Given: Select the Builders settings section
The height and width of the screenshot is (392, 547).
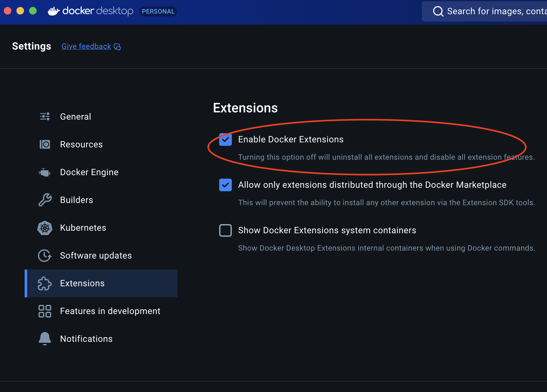Looking at the screenshot, I should tap(101, 200).
